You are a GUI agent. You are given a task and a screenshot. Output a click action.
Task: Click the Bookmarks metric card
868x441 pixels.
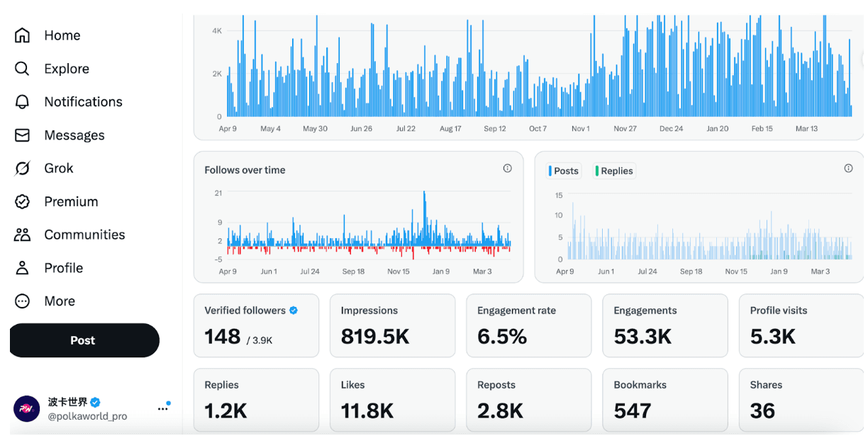pyautogui.click(x=664, y=400)
